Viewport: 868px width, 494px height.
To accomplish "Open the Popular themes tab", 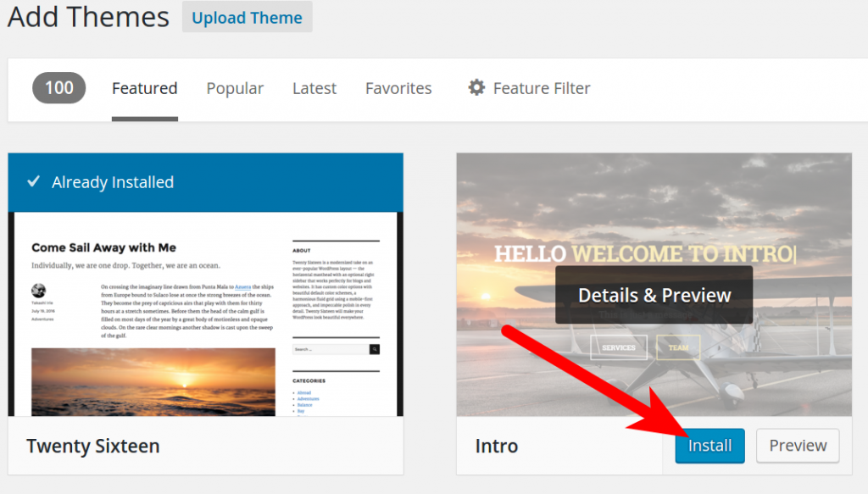I will [235, 88].
